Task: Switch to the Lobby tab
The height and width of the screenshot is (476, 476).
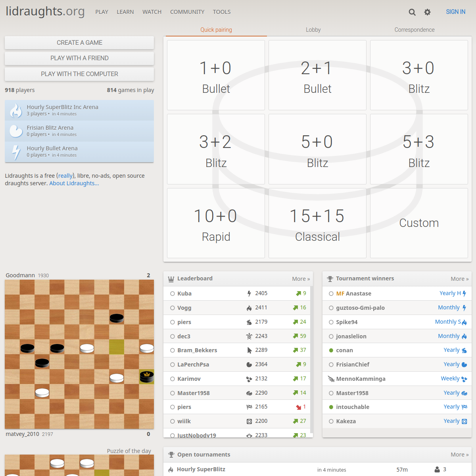Action: (313, 29)
